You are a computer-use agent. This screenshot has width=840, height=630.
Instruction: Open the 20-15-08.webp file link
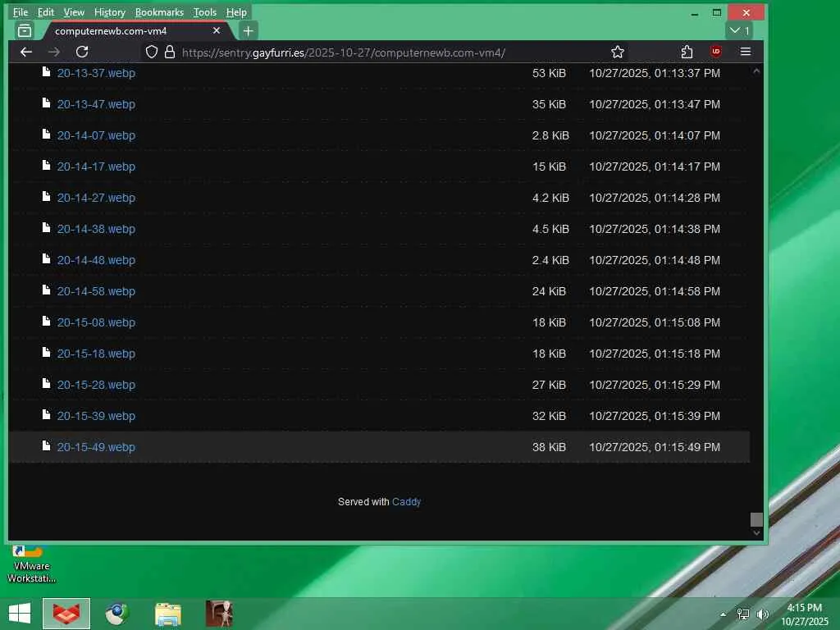[x=96, y=322]
